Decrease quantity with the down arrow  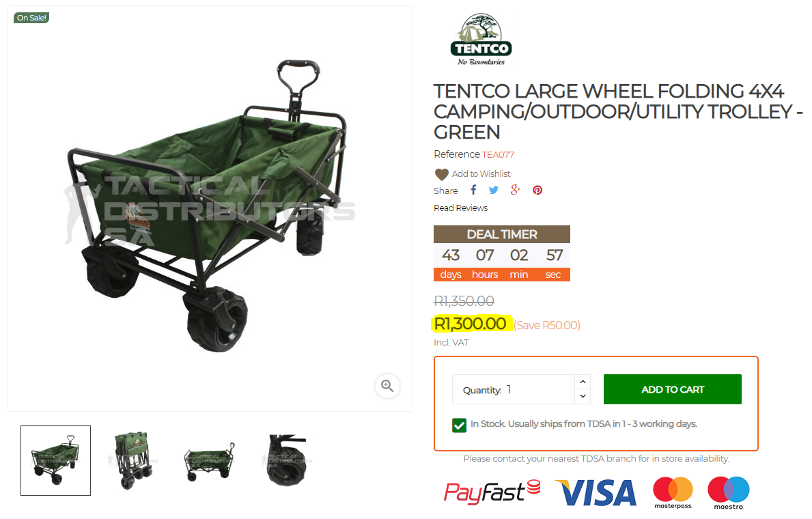pyautogui.click(x=583, y=396)
